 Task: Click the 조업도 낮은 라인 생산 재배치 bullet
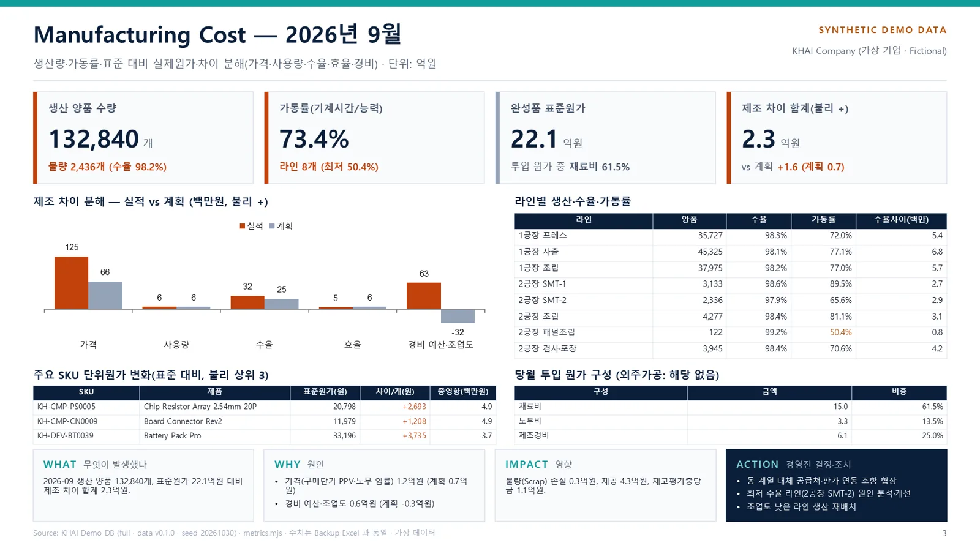pos(801,507)
